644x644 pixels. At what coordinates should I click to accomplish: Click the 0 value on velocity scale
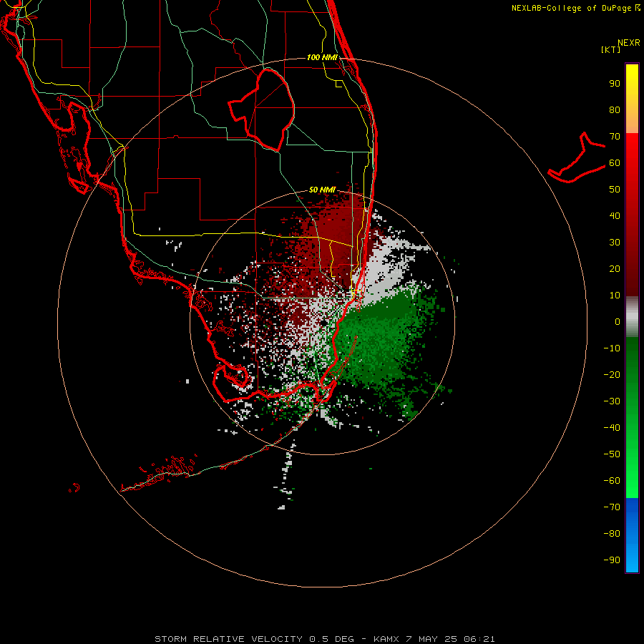[618, 321]
